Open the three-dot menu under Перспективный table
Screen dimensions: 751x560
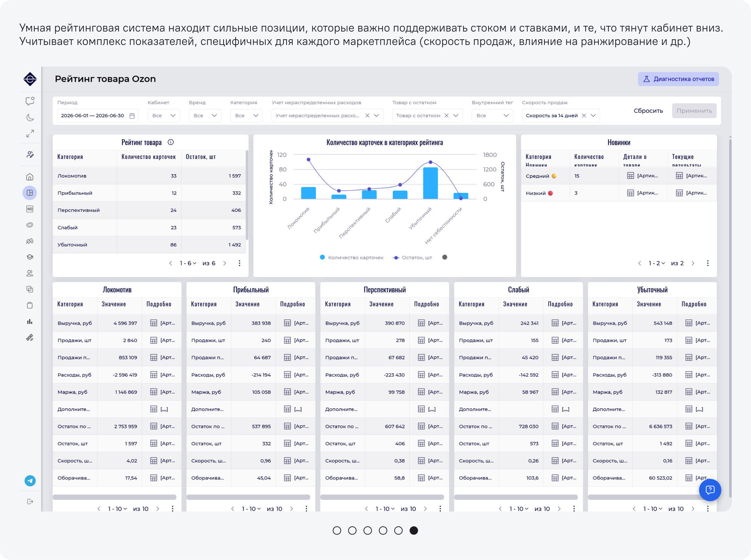440,508
